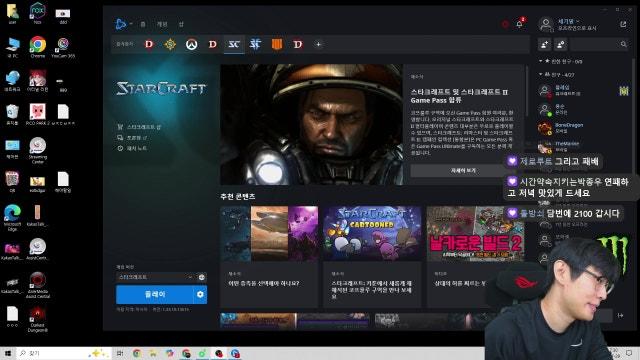The height and width of the screenshot is (360, 640).
Task: Open File Explorer from the taskbar
Action: tap(153, 353)
